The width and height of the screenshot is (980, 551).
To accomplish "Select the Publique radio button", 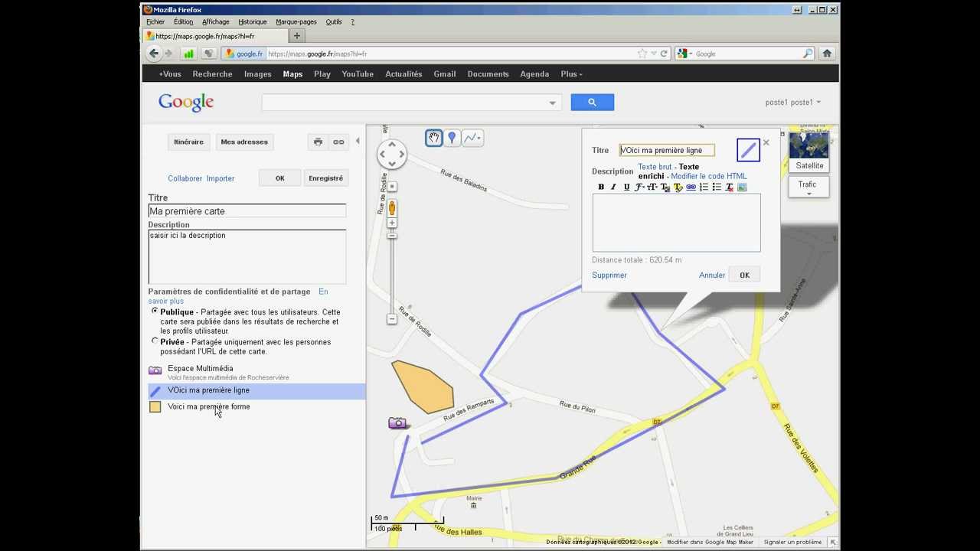I will 155,311.
